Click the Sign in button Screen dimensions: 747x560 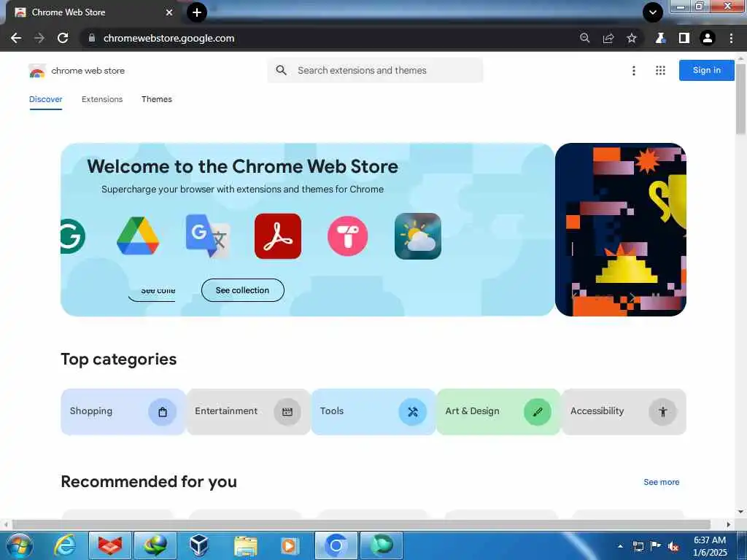706,70
